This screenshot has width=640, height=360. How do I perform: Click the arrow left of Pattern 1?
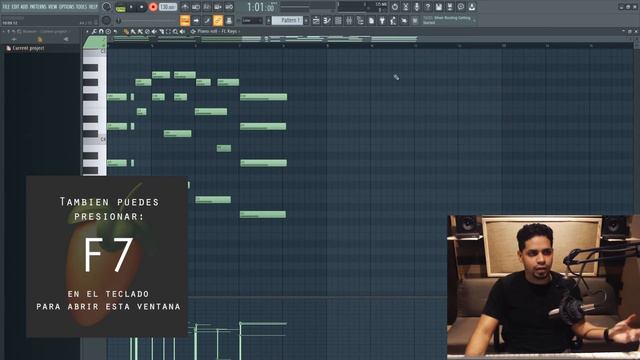click(269, 20)
